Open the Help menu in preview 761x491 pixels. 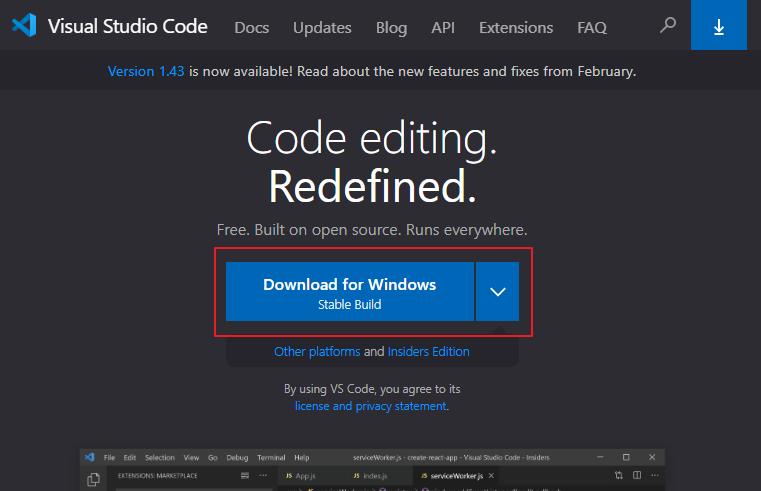click(301, 458)
